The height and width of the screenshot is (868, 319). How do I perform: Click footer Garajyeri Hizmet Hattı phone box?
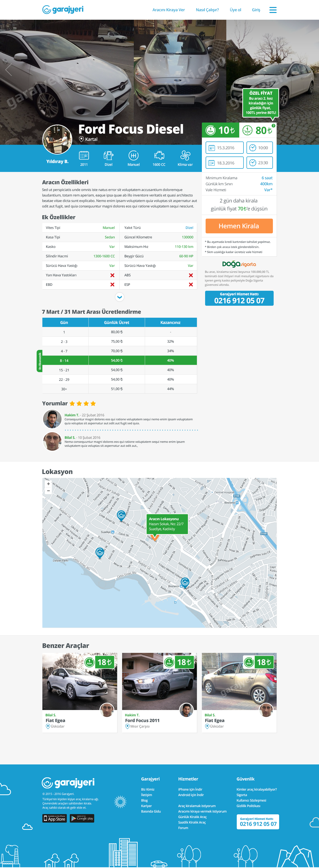pos(258,822)
